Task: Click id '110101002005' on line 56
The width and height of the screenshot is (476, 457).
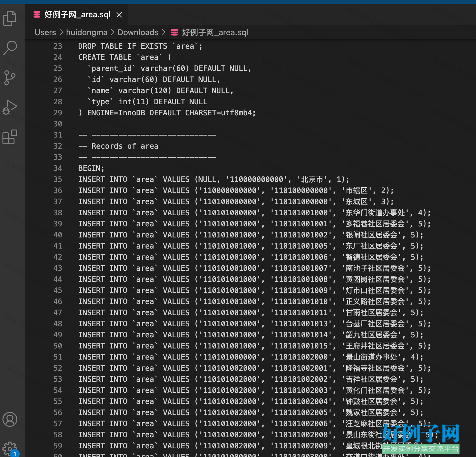Action: [x=301, y=413]
